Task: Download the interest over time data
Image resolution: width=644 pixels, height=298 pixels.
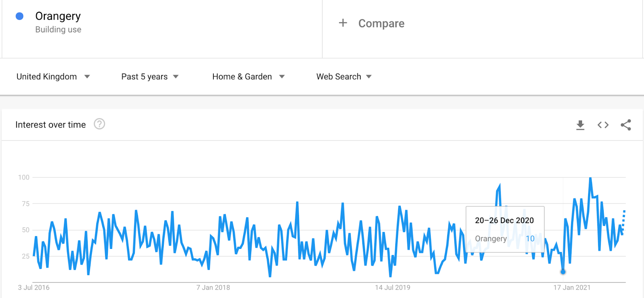Action: [x=580, y=125]
